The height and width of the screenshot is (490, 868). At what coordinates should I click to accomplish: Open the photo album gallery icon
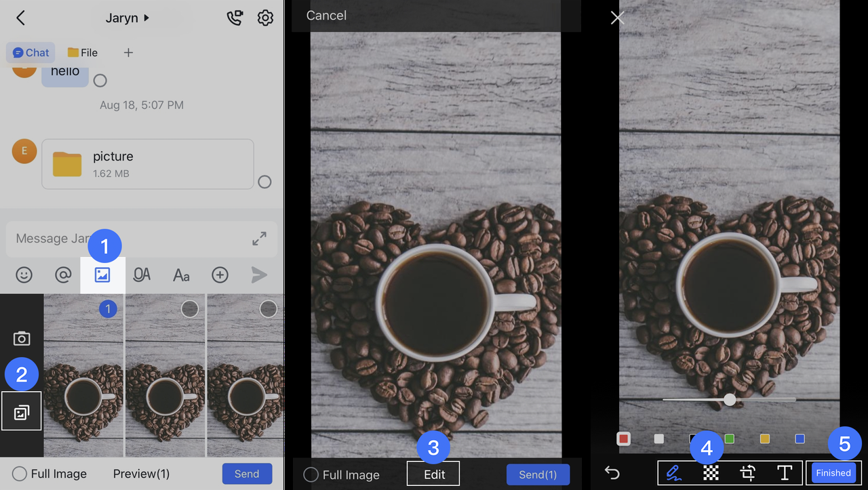22,411
